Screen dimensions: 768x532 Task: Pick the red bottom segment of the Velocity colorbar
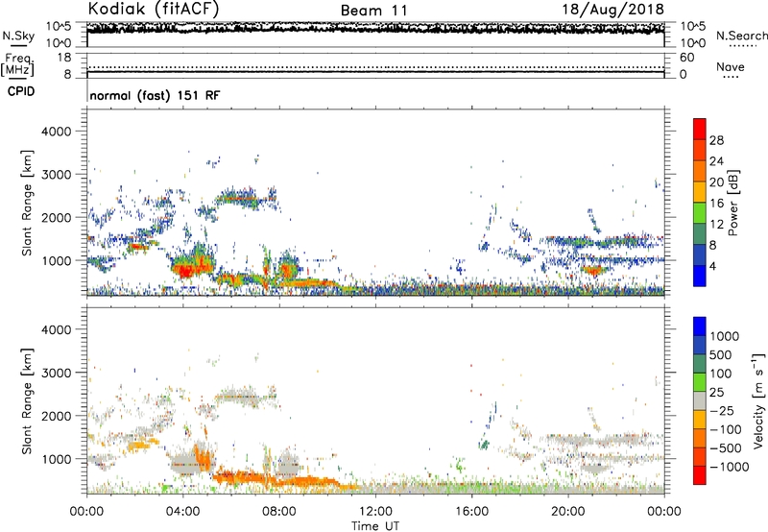(x=700, y=475)
